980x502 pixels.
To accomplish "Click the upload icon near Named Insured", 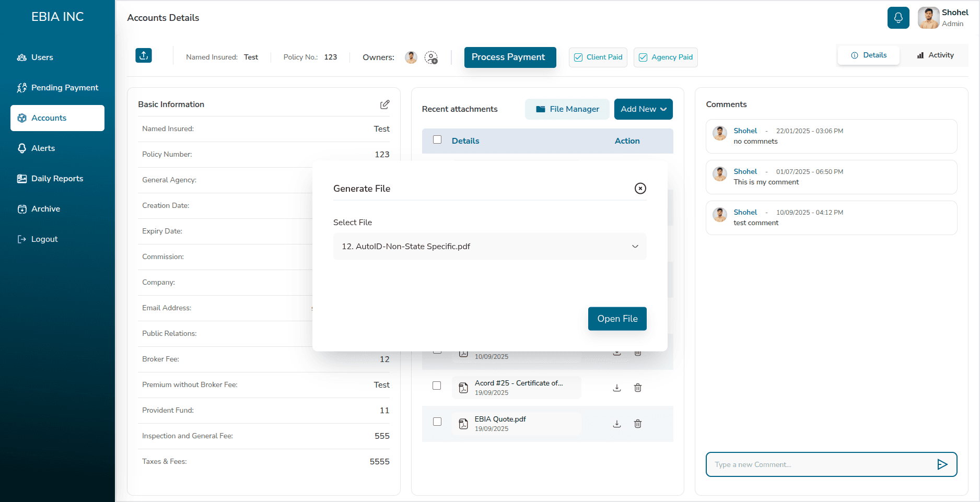I will click(x=144, y=55).
